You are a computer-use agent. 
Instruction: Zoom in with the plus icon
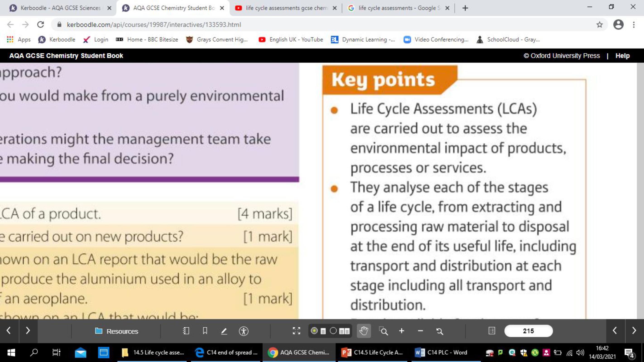[401, 331]
